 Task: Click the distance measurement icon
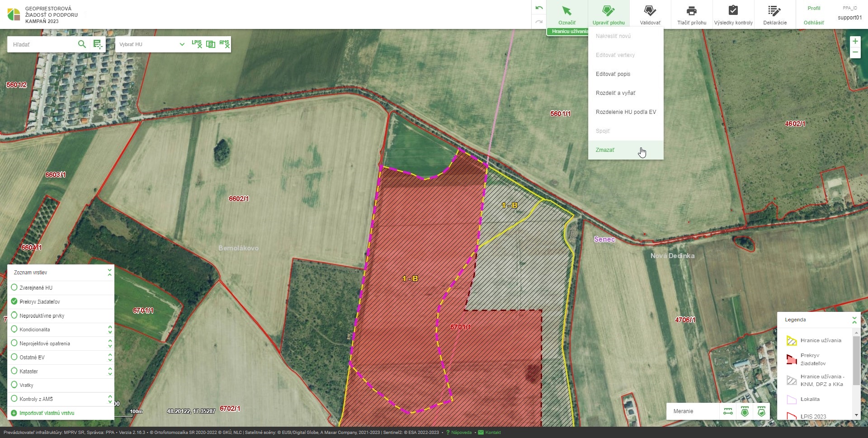(x=728, y=411)
